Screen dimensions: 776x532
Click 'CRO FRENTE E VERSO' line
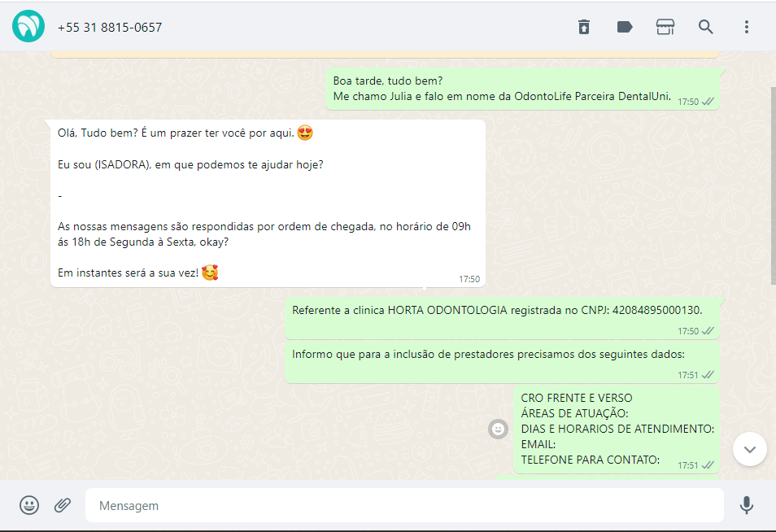coord(577,398)
